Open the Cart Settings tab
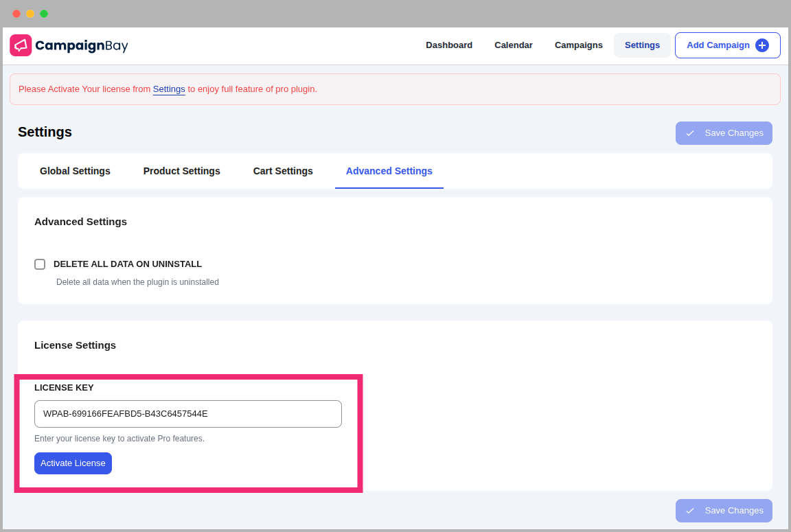This screenshot has height=532, width=791. point(283,171)
